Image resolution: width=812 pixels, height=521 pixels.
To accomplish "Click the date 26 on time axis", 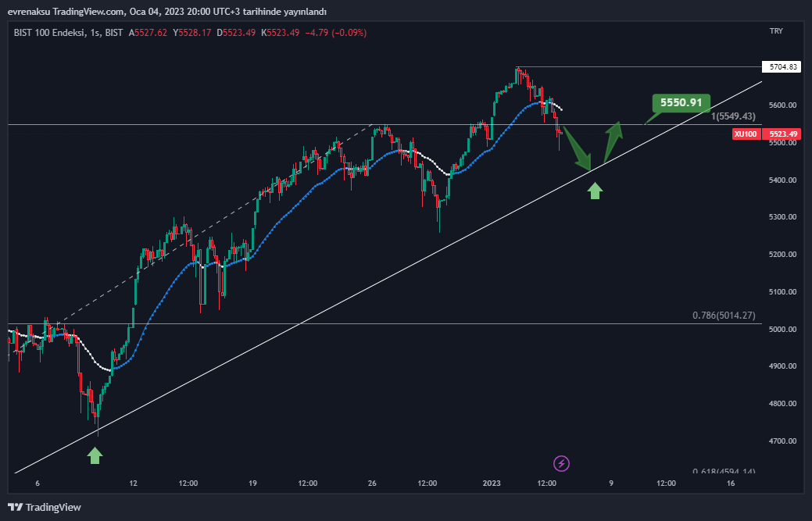I will pos(372,484).
